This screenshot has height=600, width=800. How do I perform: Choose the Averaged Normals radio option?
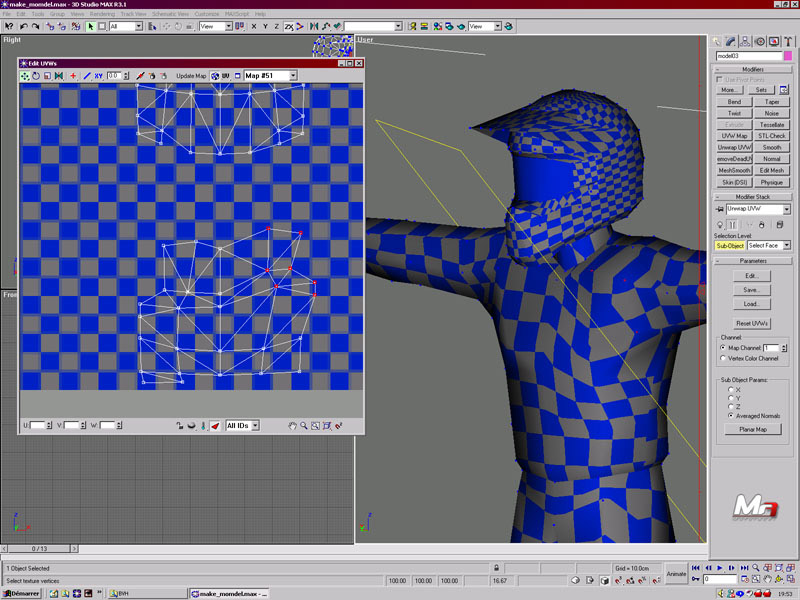coord(730,415)
